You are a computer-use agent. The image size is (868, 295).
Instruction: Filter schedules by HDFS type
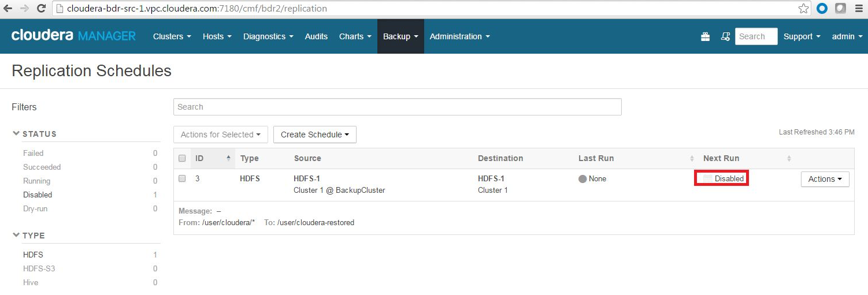pos(33,255)
